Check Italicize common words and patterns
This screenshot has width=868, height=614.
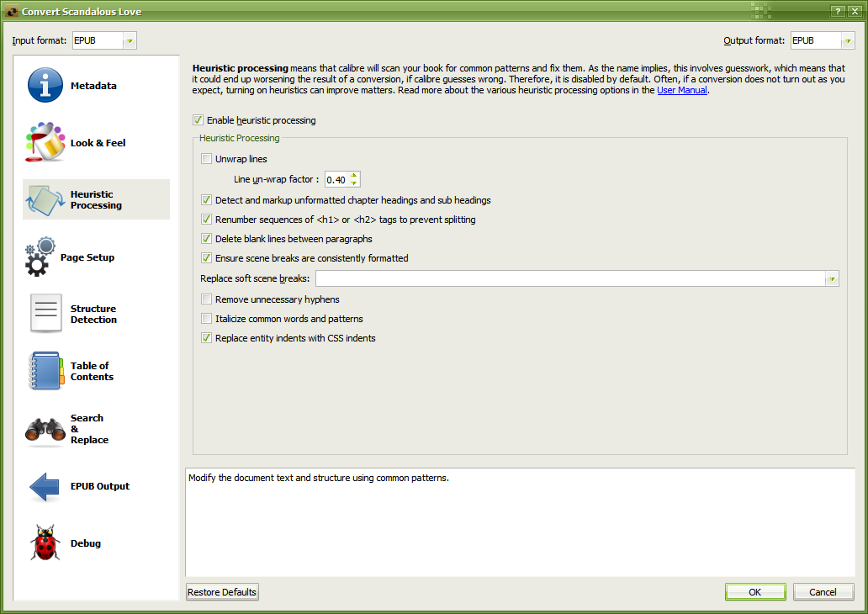(x=207, y=319)
